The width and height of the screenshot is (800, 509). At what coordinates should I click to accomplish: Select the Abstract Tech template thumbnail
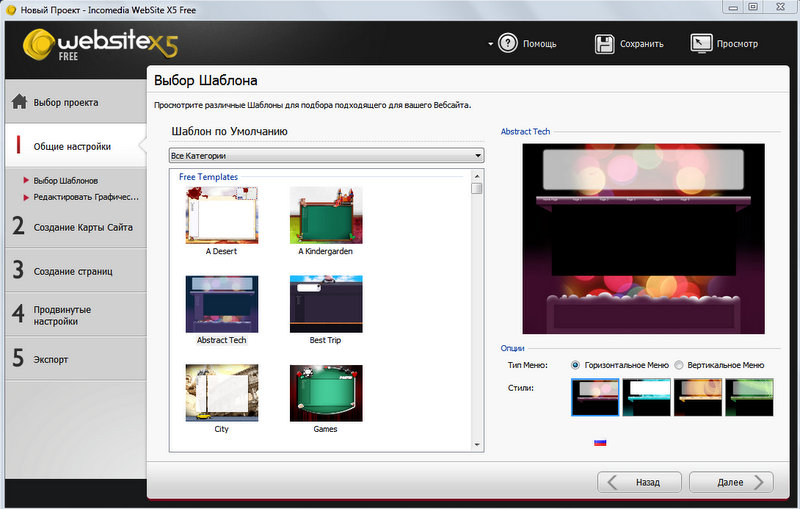222,304
